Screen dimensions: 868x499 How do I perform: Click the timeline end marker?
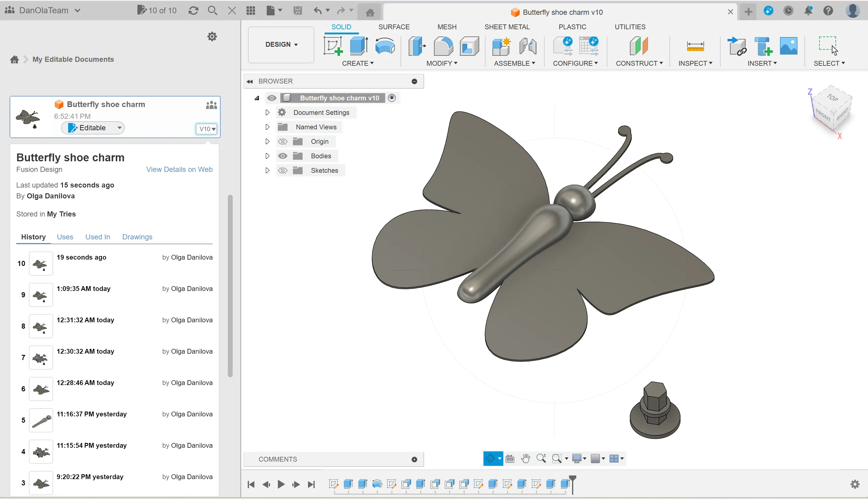tap(572, 484)
